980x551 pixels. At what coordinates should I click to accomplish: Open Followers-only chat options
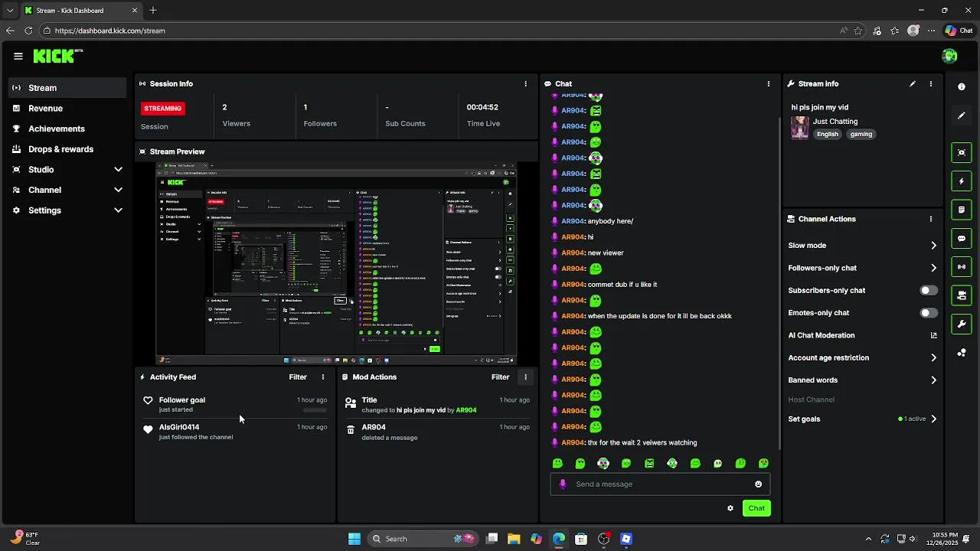pos(862,268)
